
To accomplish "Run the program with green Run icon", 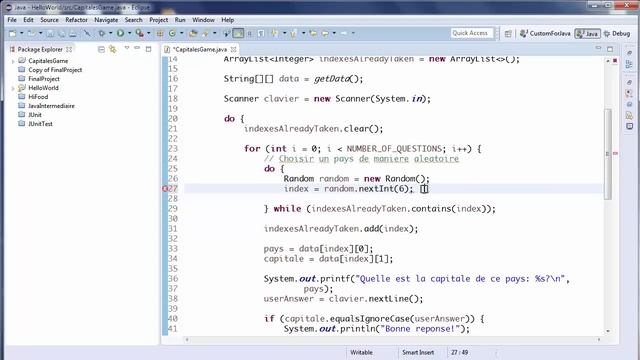I will (120, 33).
